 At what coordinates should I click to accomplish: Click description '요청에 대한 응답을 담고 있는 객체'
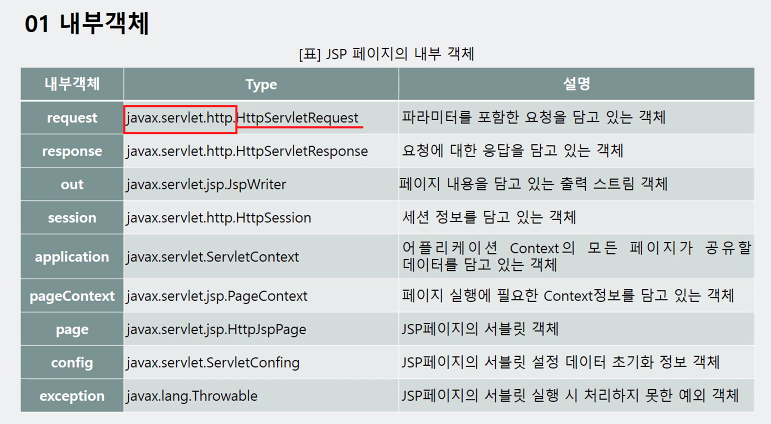tap(513, 150)
